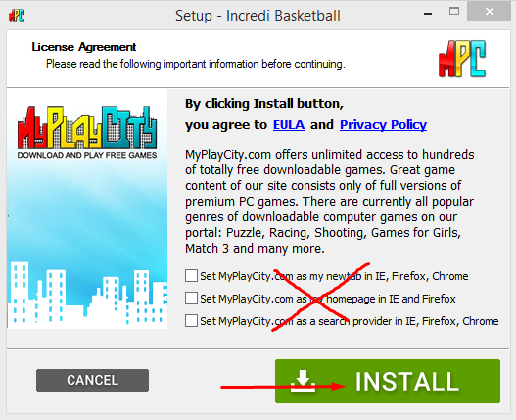Click the large MPC logo in header
This screenshot has width=516, height=420.
click(462, 59)
